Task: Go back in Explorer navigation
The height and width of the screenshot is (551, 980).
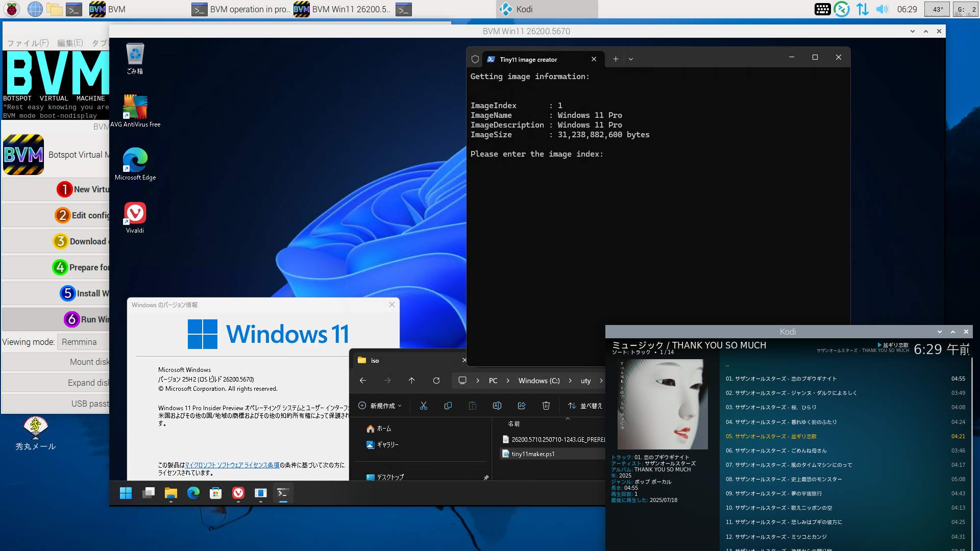Action: click(362, 381)
